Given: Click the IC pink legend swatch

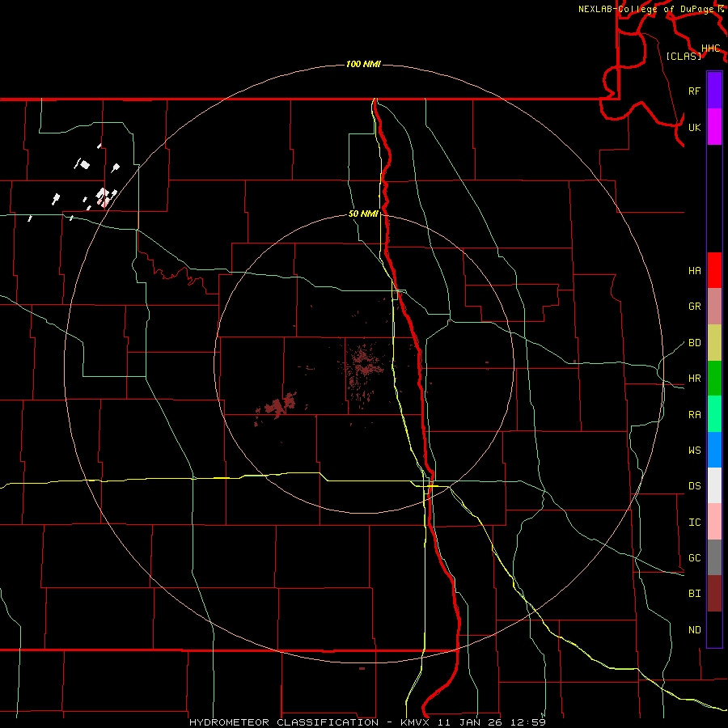Looking at the screenshot, I should pos(714,522).
